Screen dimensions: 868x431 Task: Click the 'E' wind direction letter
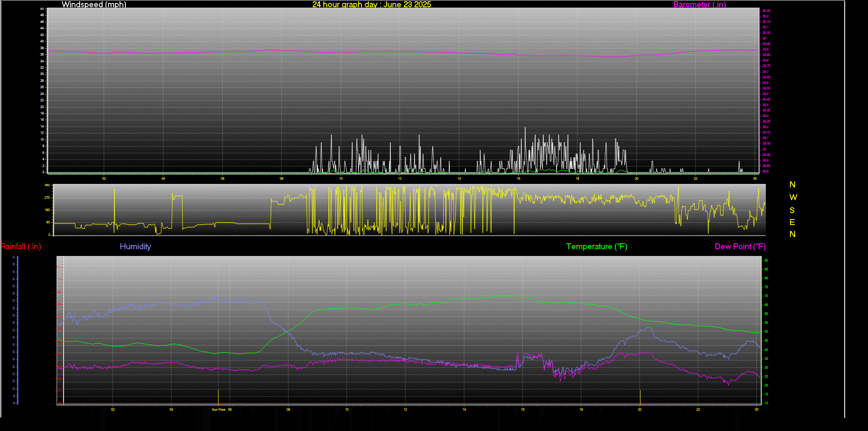point(792,222)
